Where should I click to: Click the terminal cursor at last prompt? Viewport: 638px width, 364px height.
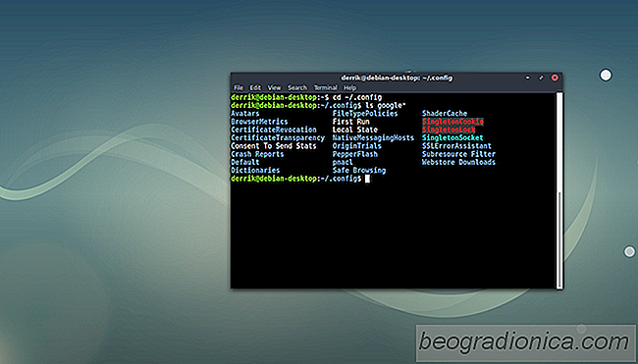(x=367, y=179)
